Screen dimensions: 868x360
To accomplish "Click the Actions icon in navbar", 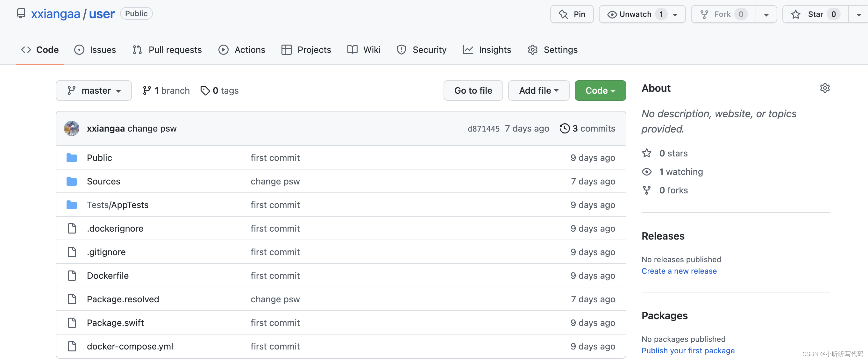I will tap(223, 49).
